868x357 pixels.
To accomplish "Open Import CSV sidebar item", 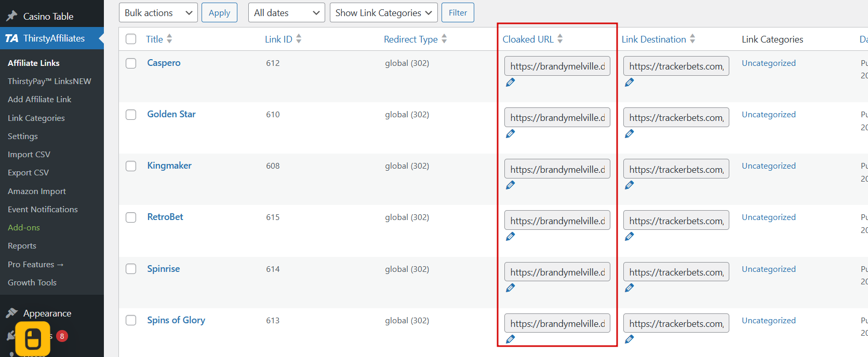I will tap(29, 154).
